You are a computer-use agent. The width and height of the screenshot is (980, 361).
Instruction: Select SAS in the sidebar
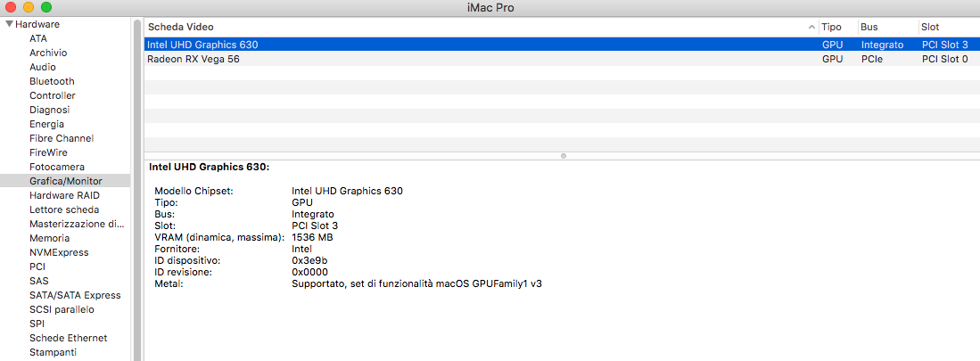coord(38,281)
